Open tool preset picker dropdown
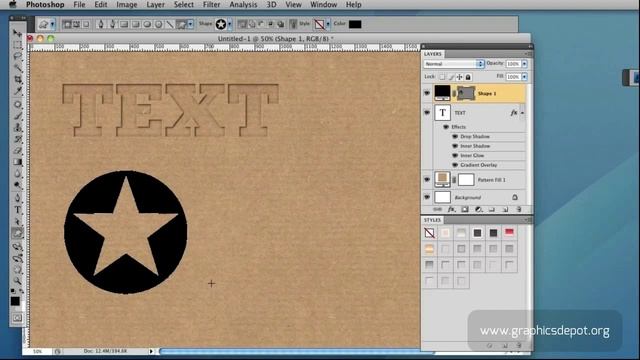This screenshot has height=360, width=640. 52,24
